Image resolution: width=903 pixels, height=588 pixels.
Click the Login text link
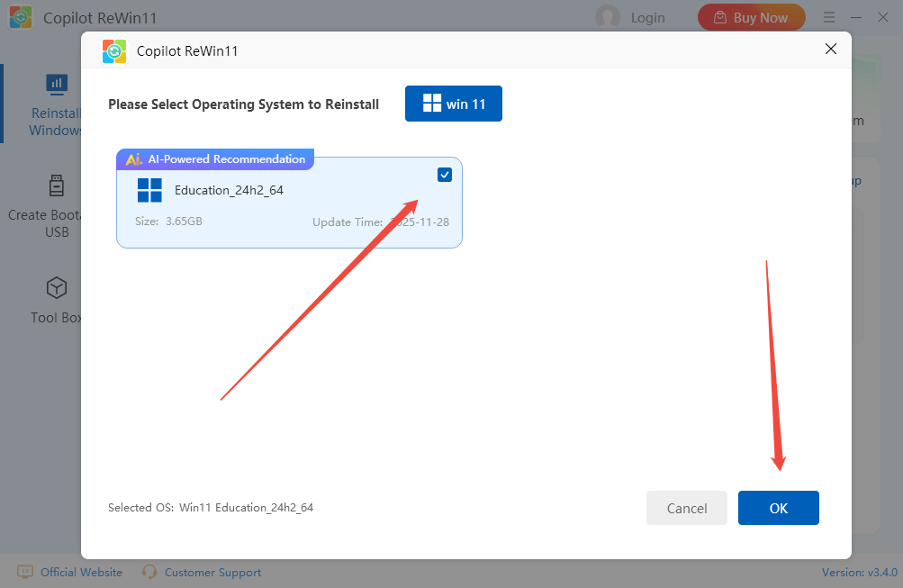coord(647,17)
